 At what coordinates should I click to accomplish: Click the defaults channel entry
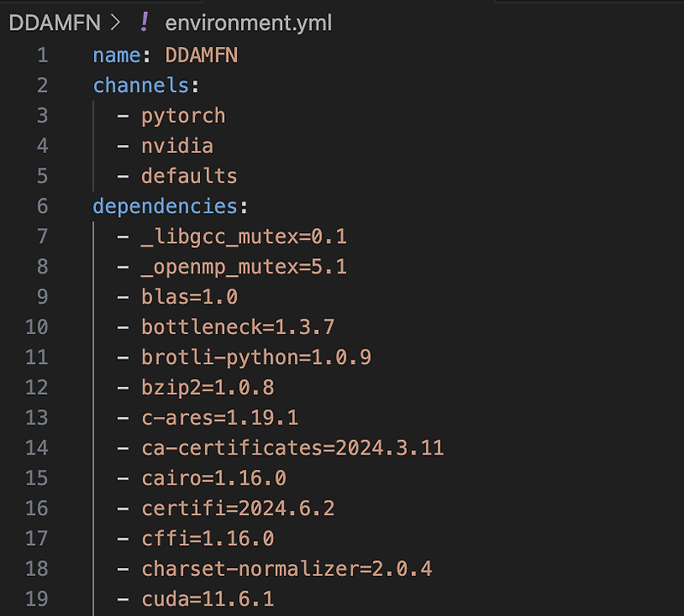click(x=189, y=176)
